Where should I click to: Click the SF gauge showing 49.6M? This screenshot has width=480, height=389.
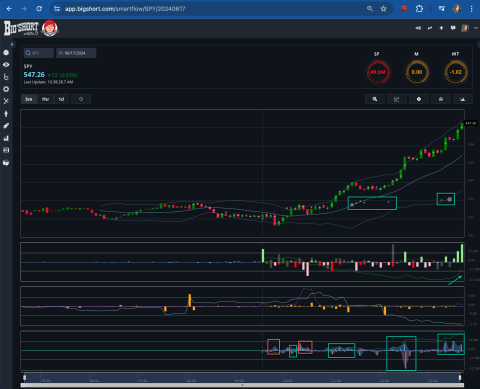[378, 72]
